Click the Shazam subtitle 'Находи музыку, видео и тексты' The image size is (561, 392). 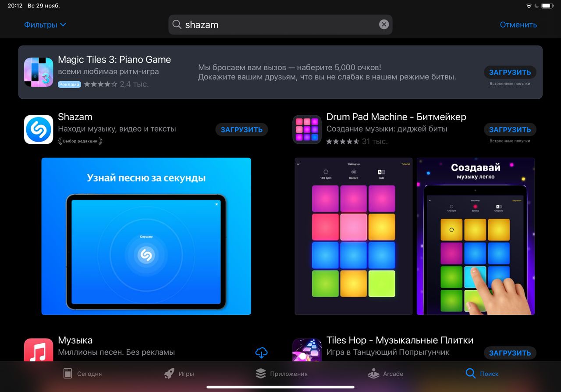tap(117, 129)
